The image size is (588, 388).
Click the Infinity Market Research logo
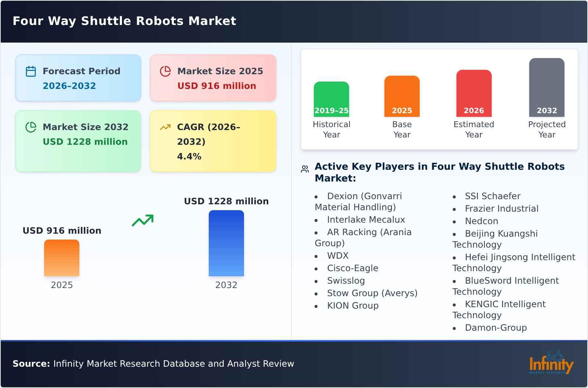(551, 363)
